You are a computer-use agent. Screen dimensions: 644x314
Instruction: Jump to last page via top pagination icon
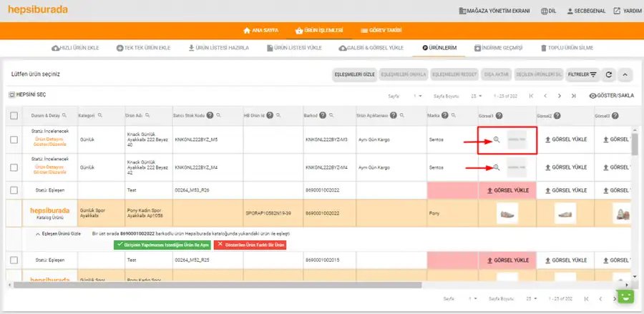[x=573, y=96]
